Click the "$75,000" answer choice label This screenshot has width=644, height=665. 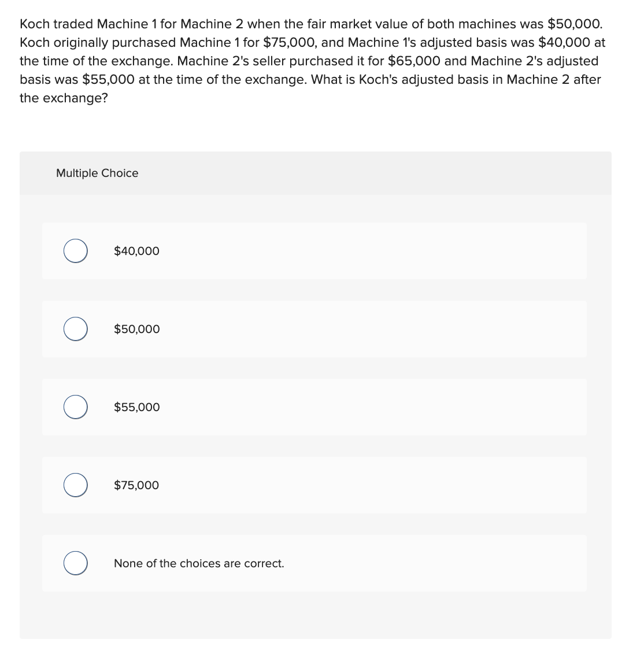point(136,485)
